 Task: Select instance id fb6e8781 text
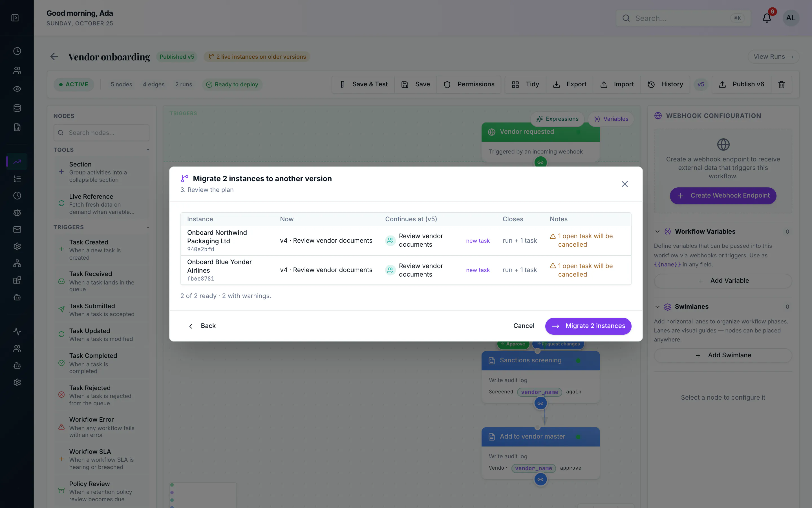pyautogui.click(x=200, y=279)
